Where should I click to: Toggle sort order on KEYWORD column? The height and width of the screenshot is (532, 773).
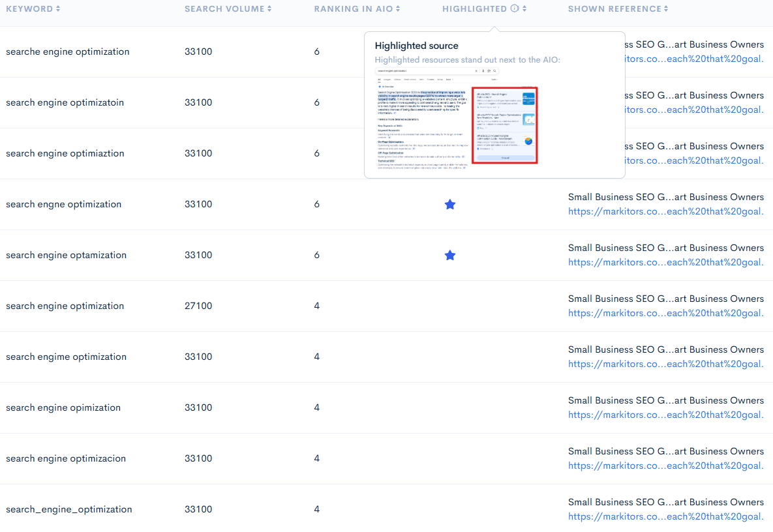(59, 8)
